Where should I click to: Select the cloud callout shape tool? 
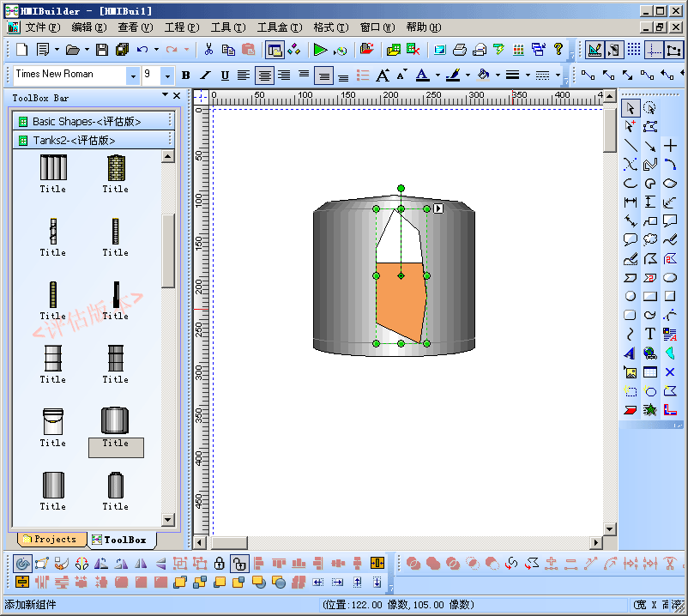point(650,240)
